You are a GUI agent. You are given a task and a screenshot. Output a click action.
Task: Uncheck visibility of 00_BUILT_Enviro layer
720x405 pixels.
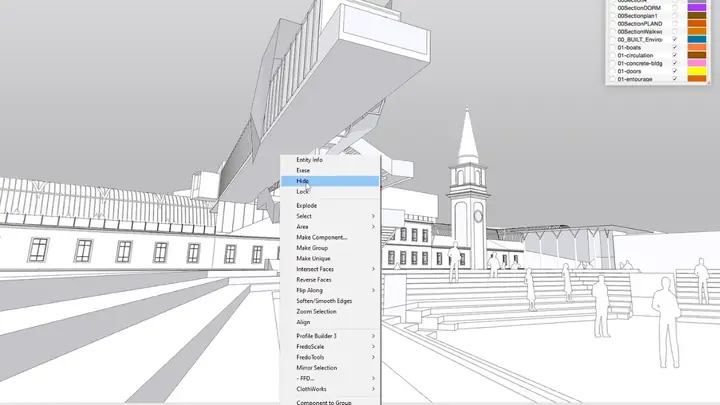(x=675, y=39)
